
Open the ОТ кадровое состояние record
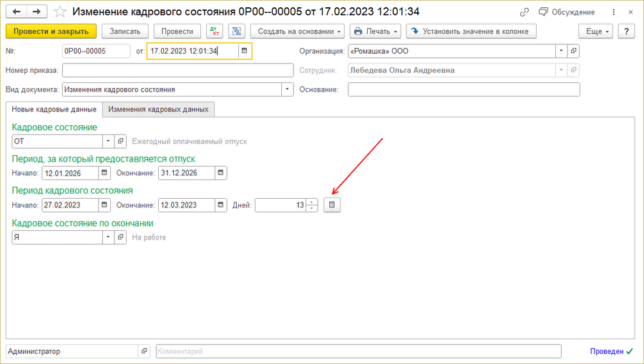(x=120, y=141)
